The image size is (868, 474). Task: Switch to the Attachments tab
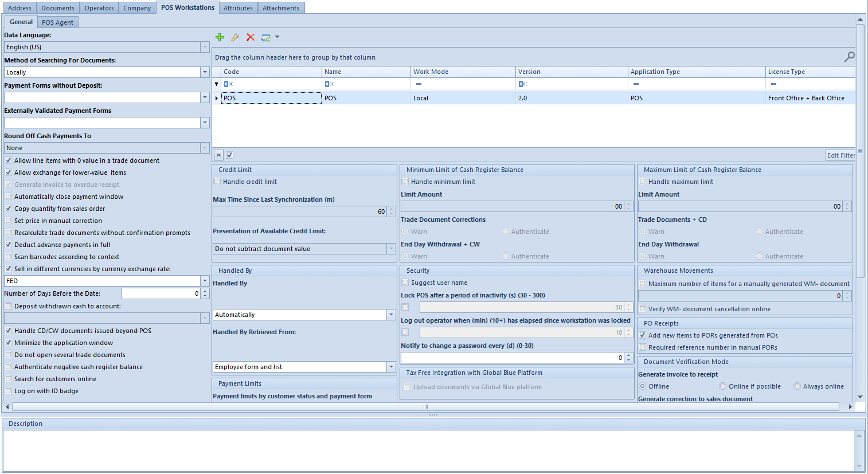coord(281,8)
